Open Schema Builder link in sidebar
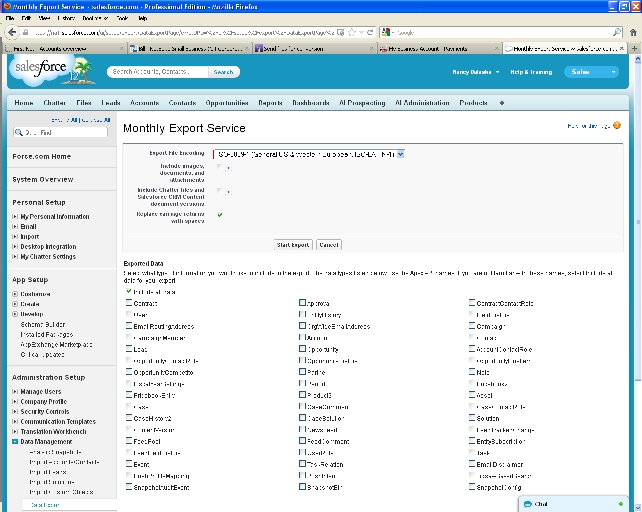642x512 pixels. click(x=43, y=324)
